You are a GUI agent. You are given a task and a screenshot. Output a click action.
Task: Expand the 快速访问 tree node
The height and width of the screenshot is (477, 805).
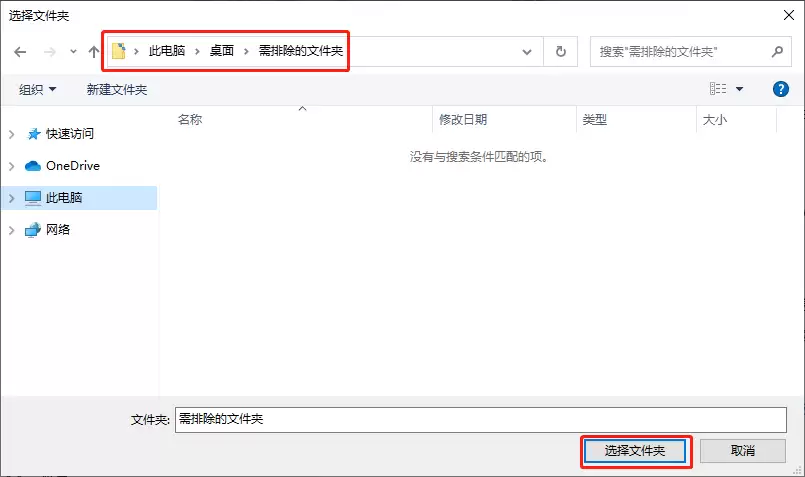(x=11, y=134)
